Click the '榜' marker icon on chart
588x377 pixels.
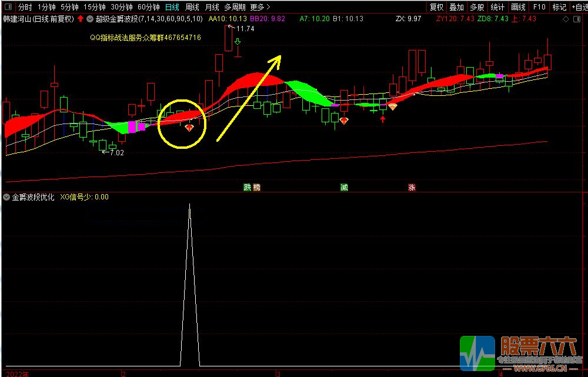tap(257, 188)
